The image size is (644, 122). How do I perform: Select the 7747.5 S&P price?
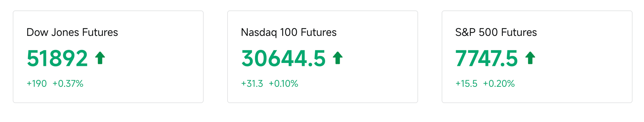click(487, 58)
